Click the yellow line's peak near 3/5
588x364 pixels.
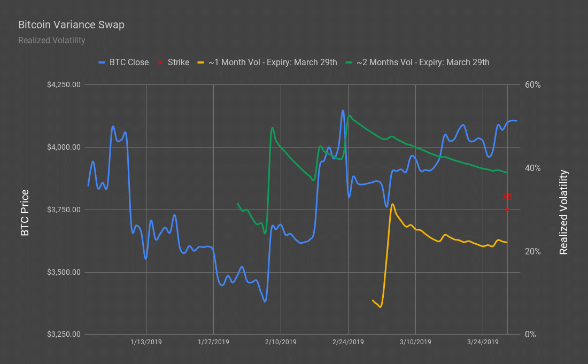pyautogui.click(x=392, y=204)
